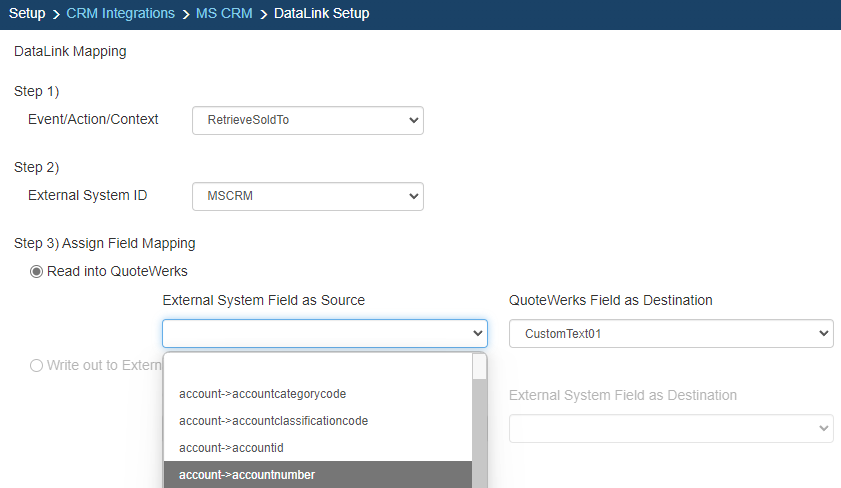Open the Event/Action/Context dropdown showing RetrieveSoldTo
This screenshot has height=488, width=841.
point(307,120)
